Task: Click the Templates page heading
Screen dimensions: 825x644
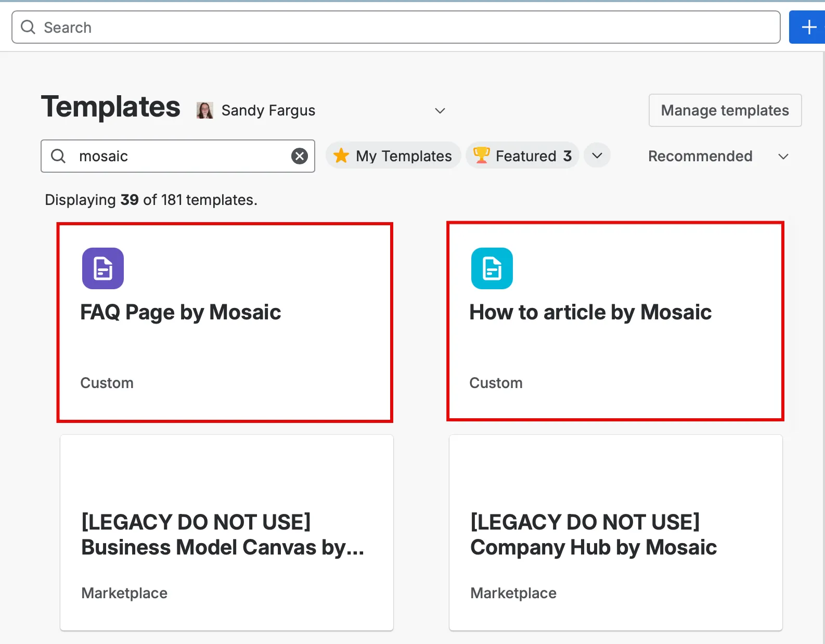Action: click(x=111, y=107)
